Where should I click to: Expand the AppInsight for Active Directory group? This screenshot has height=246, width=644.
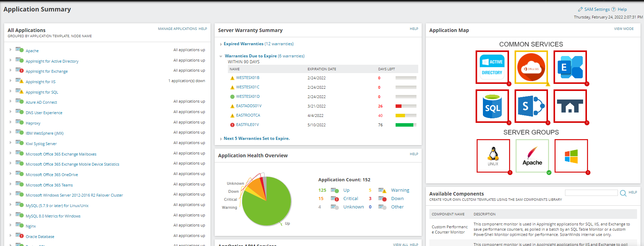pos(10,60)
